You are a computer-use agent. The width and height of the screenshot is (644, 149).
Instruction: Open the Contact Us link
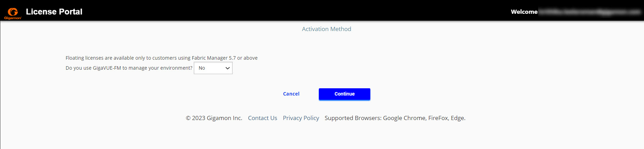[262, 118]
